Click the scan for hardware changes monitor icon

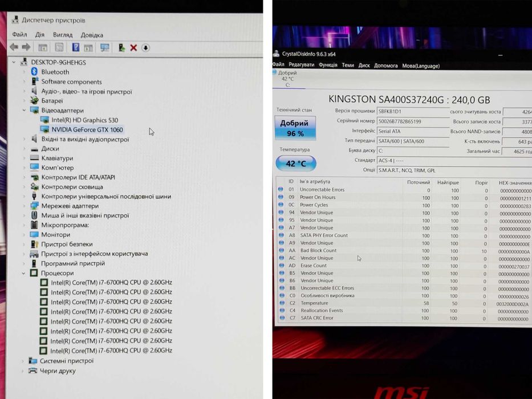click(x=104, y=47)
